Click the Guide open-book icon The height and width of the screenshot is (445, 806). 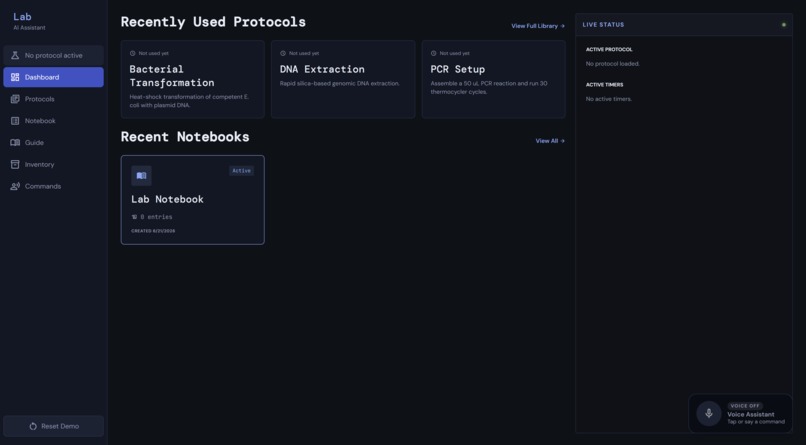[x=15, y=142]
